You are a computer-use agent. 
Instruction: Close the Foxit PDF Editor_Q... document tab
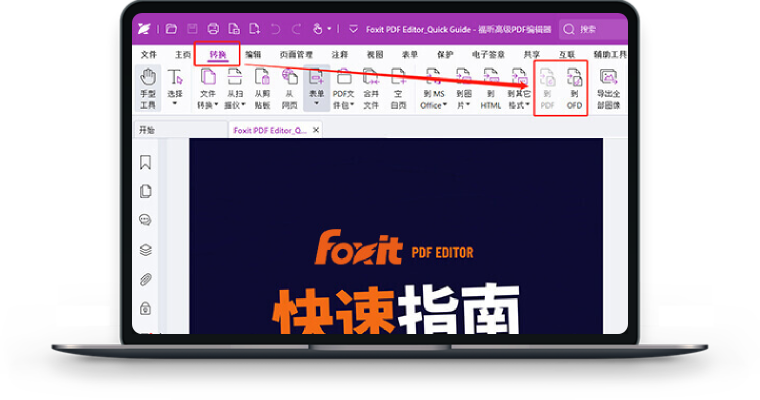[316, 130]
